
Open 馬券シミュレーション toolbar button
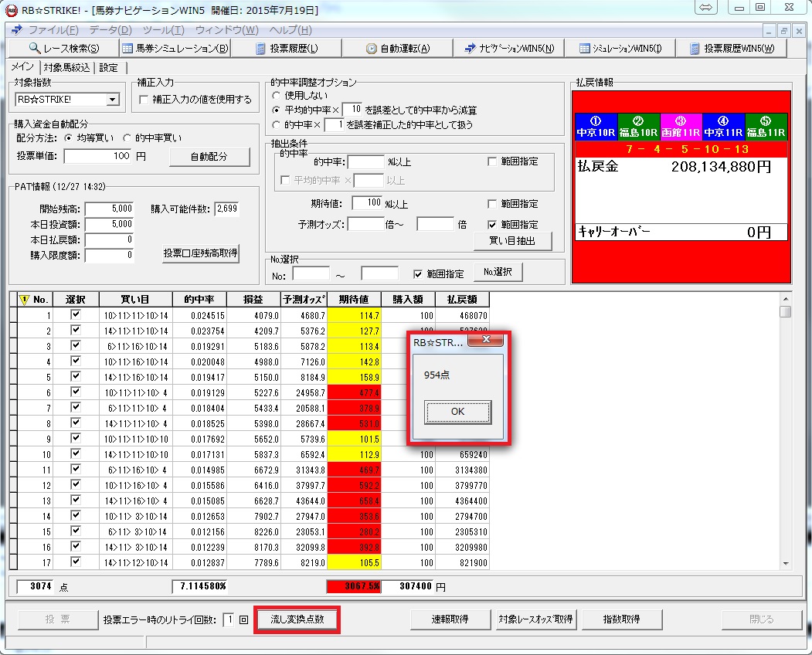click(175, 48)
